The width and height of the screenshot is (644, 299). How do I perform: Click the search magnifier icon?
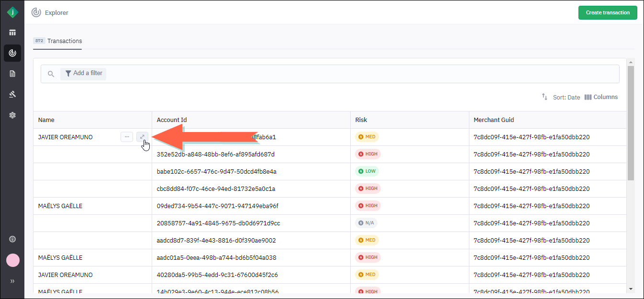(51, 74)
